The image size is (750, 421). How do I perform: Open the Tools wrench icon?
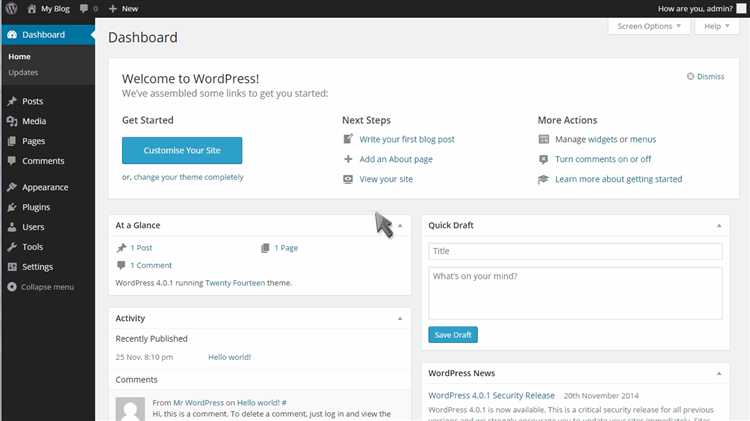click(x=11, y=247)
